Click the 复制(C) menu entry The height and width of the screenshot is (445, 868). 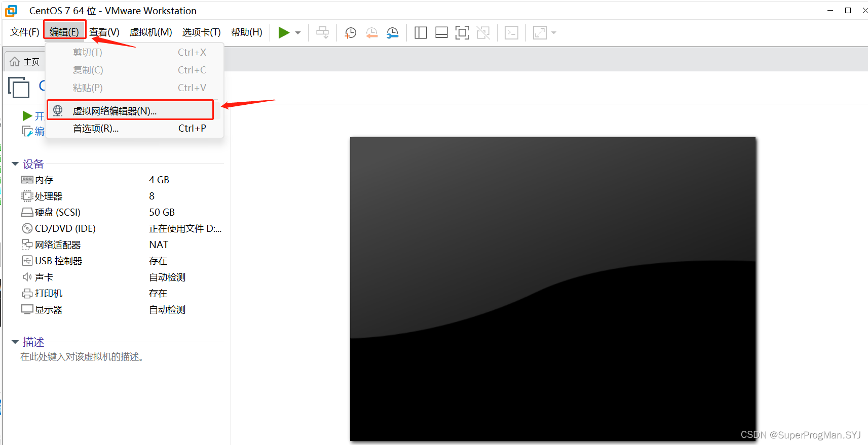point(134,70)
